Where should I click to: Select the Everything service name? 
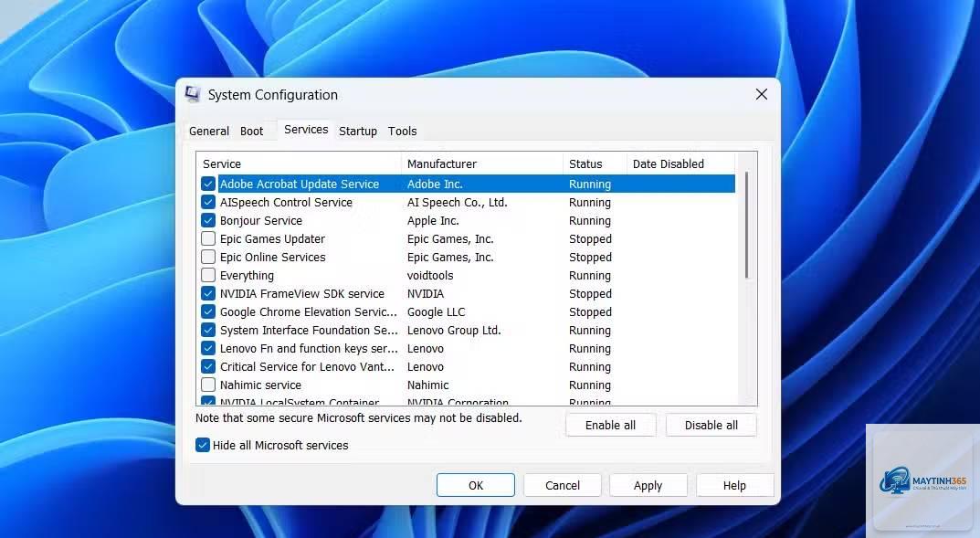click(x=247, y=275)
